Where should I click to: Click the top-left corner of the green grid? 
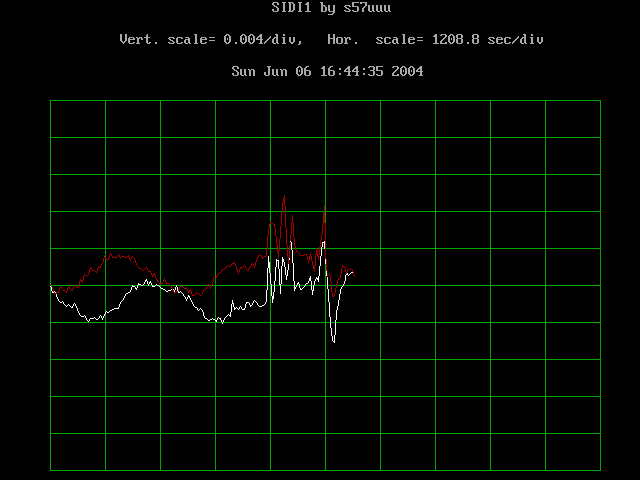tap(51, 101)
